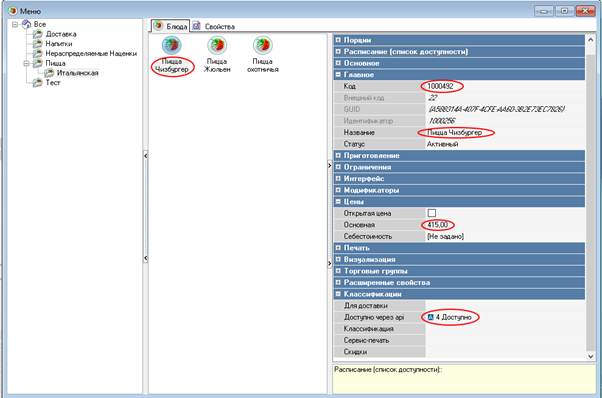The width and height of the screenshot is (602, 398).
Task: Expand the Порции section
Action: tap(338, 40)
